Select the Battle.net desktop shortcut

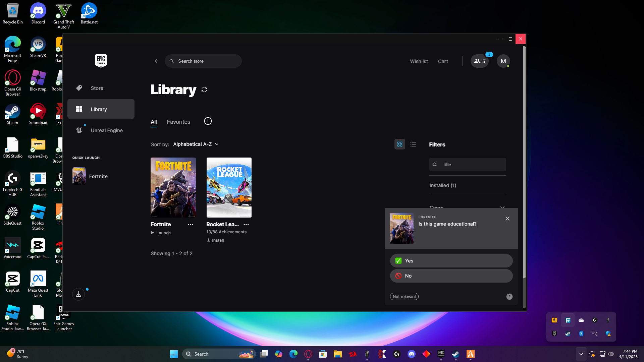[89, 14]
